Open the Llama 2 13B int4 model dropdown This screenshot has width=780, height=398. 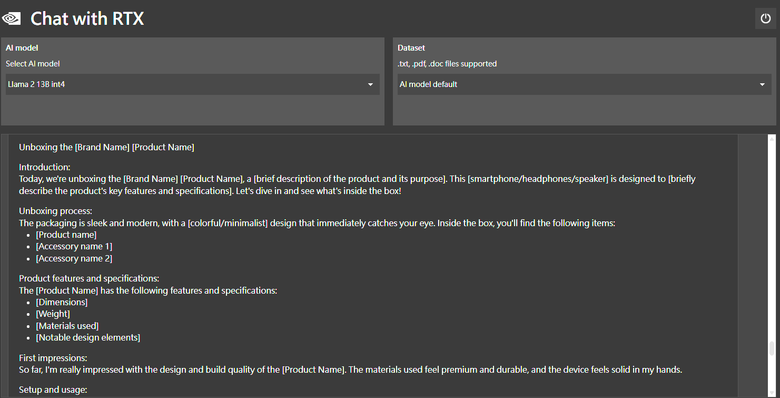(x=193, y=85)
